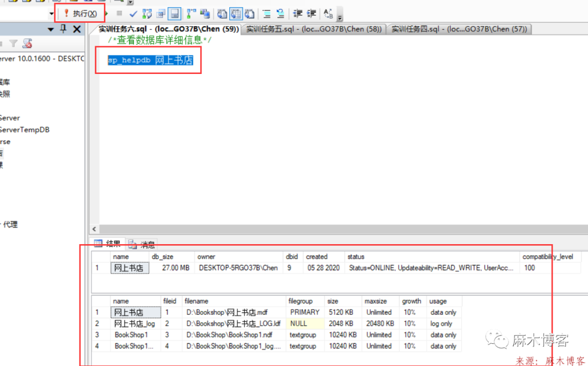Select the filename column header
The height and width of the screenshot is (366, 588).
tap(234, 301)
